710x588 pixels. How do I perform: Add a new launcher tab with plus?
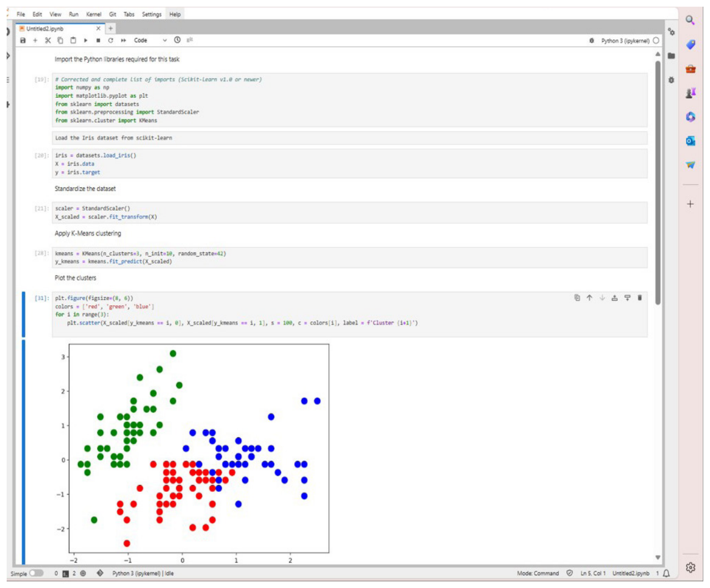click(111, 28)
